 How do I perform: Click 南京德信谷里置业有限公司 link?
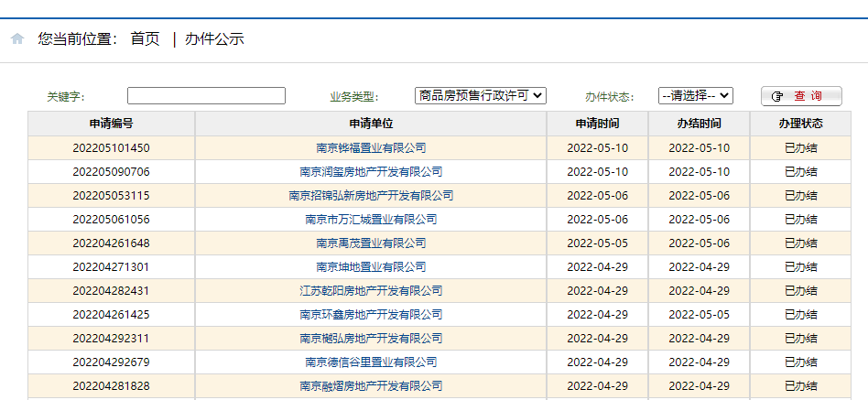point(371,362)
